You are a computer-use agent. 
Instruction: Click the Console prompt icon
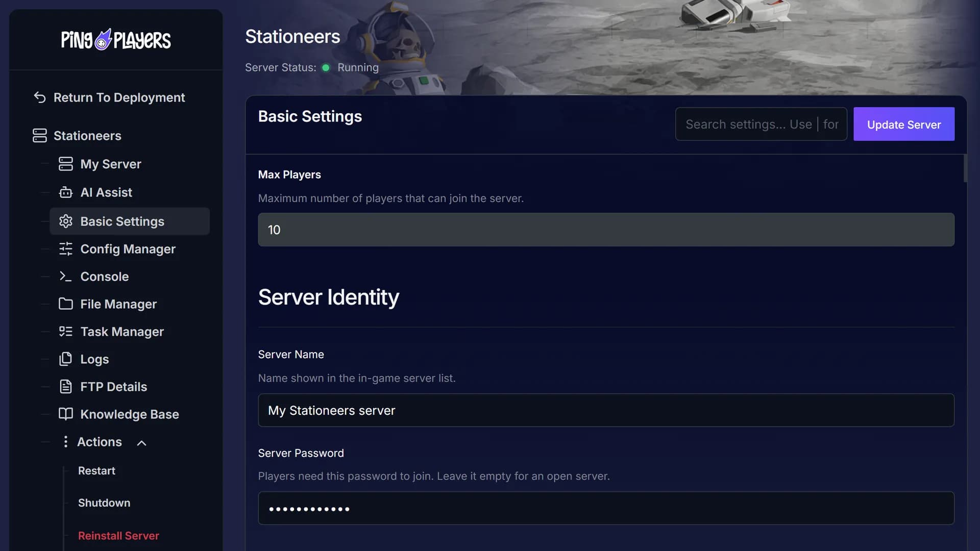pos(66,277)
